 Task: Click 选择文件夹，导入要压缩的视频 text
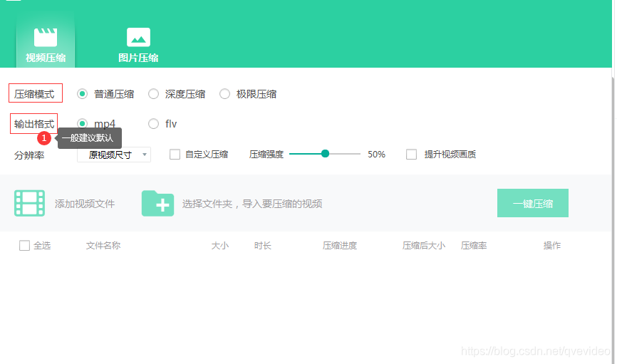252,204
